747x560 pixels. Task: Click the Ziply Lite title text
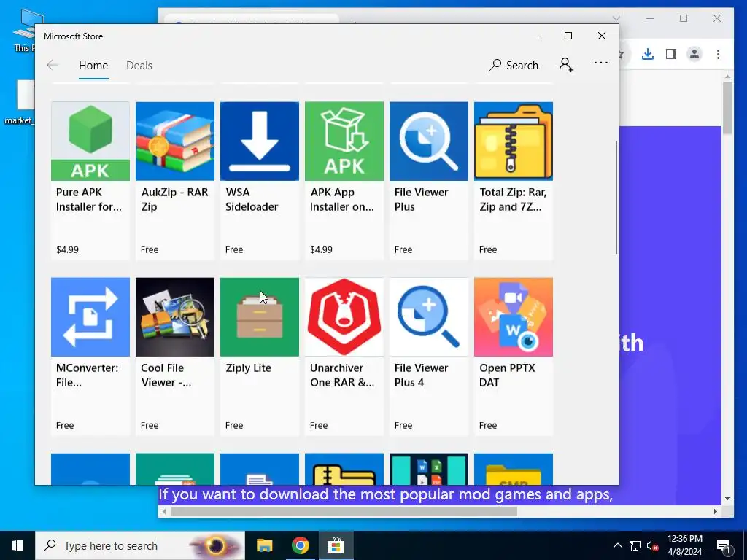(248, 368)
